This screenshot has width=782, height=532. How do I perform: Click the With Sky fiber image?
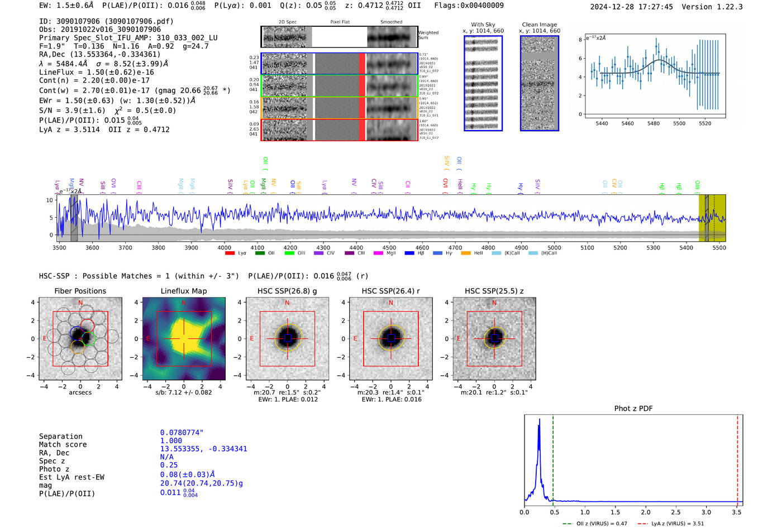[483, 83]
